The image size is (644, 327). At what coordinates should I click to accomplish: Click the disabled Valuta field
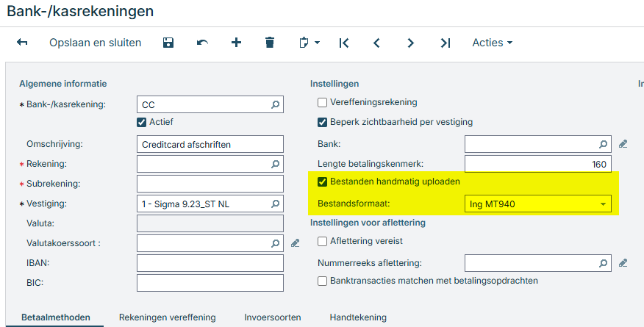coord(210,223)
